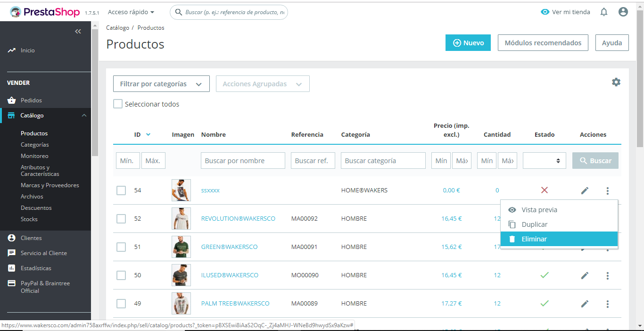Click the Pedidos basket icon
The image size is (644, 331).
pyautogui.click(x=12, y=100)
